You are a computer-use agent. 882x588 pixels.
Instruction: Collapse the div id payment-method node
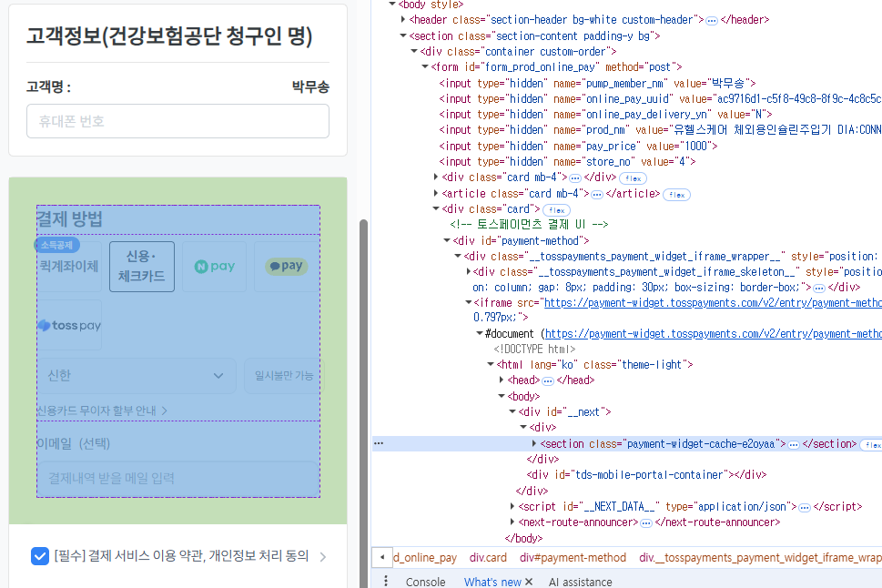[x=447, y=240]
